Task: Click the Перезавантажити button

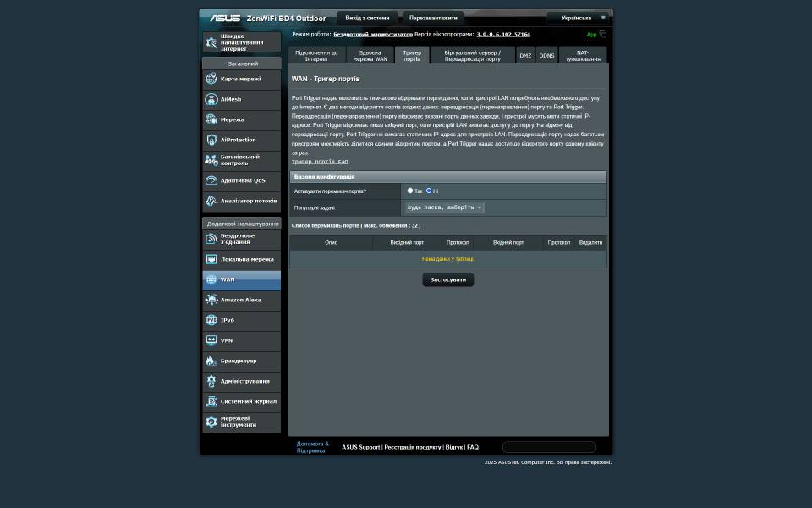Action: [x=433, y=18]
